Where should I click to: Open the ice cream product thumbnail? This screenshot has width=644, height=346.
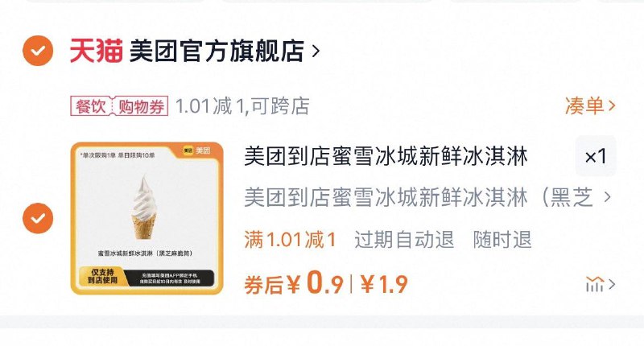[x=147, y=218]
